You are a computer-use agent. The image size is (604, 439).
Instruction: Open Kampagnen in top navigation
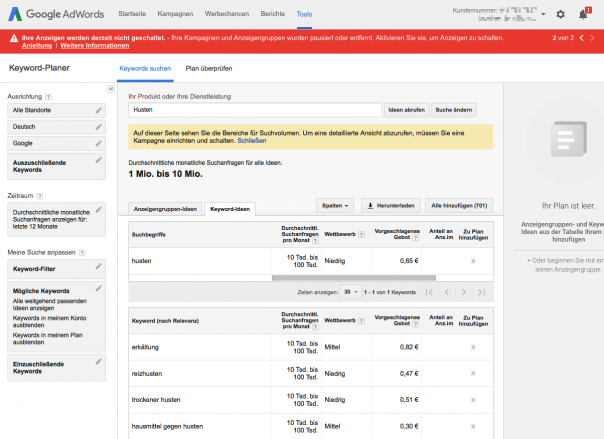(x=175, y=14)
